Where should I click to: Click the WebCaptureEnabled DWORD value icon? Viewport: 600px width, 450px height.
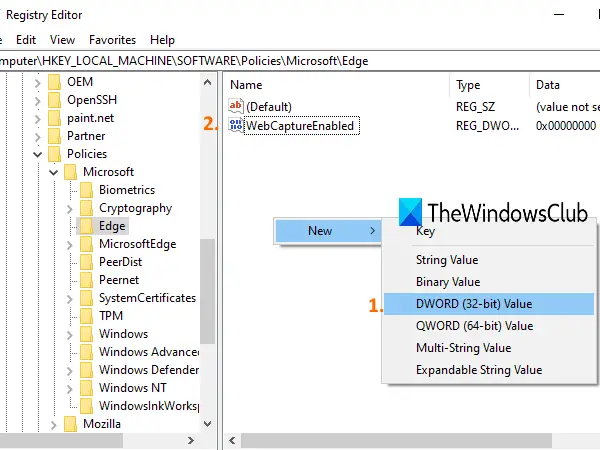click(x=235, y=125)
